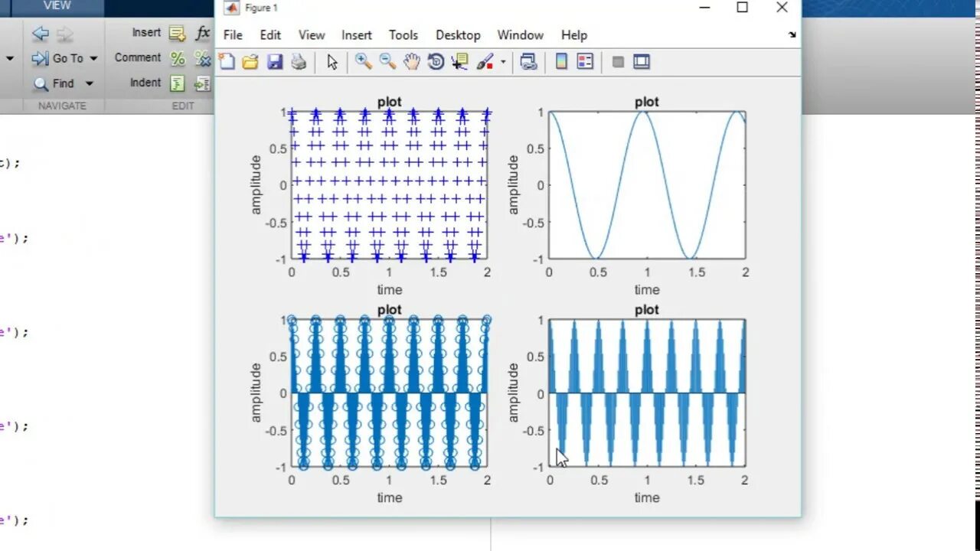
Task: Open a file via the folder icon
Action: 250,62
